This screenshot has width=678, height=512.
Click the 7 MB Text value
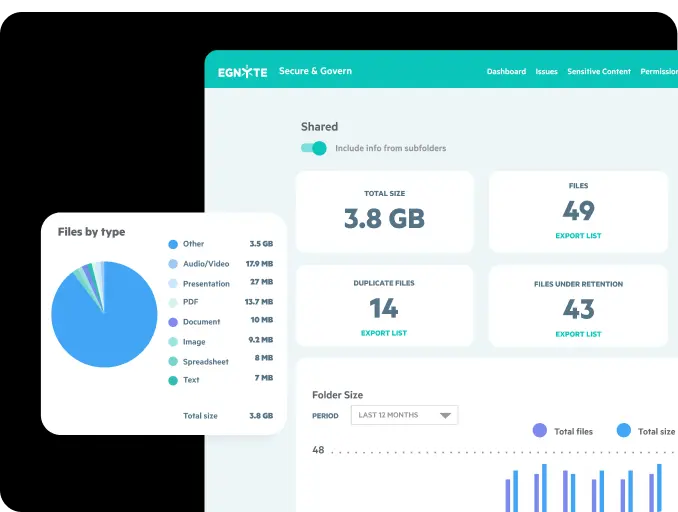pyautogui.click(x=264, y=378)
